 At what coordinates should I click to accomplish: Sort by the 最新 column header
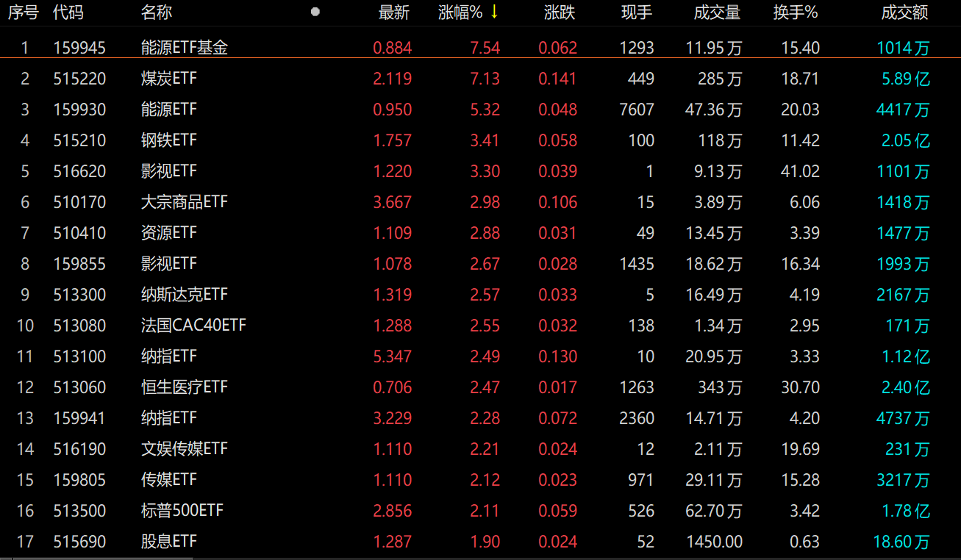click(x=393, y=12)
